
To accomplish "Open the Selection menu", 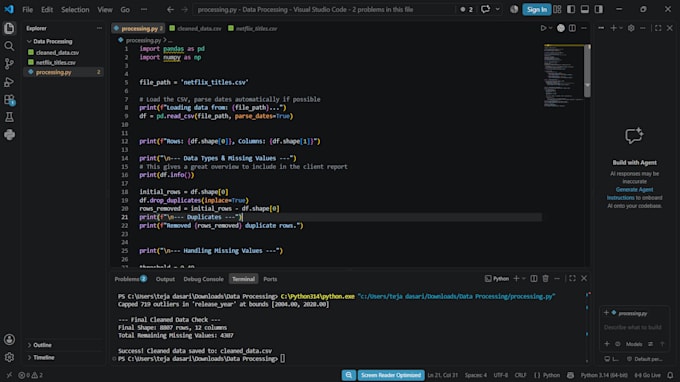I will pyautogui.click(x=75, y=9).
